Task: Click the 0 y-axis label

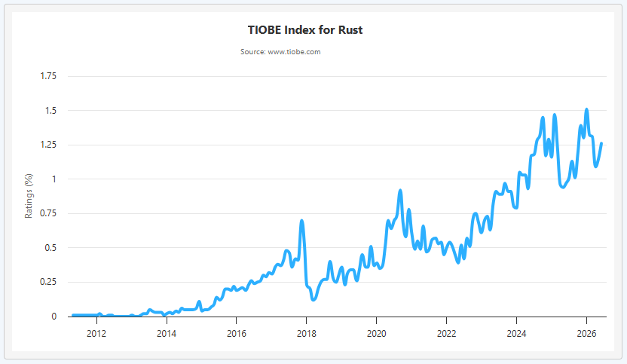Action: pos(54,317)
